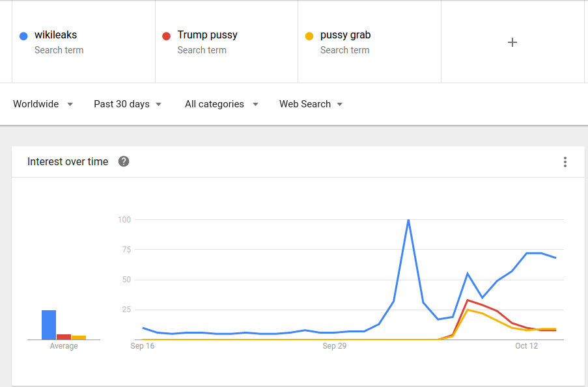Image resolution: width=588 pixels, height=387 pixels.
Task: Edit the pussy grab search term
Action: pos(345,35)
